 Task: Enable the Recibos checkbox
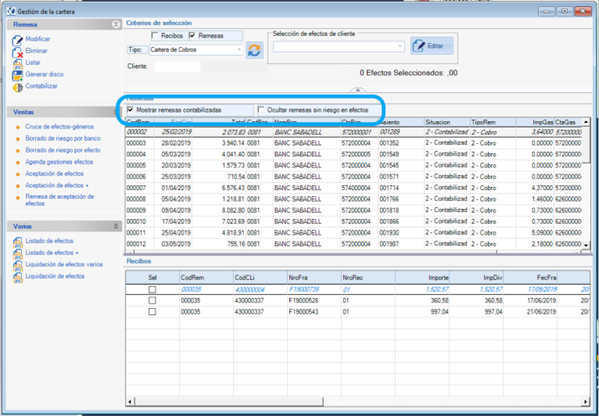click(155, 36)
